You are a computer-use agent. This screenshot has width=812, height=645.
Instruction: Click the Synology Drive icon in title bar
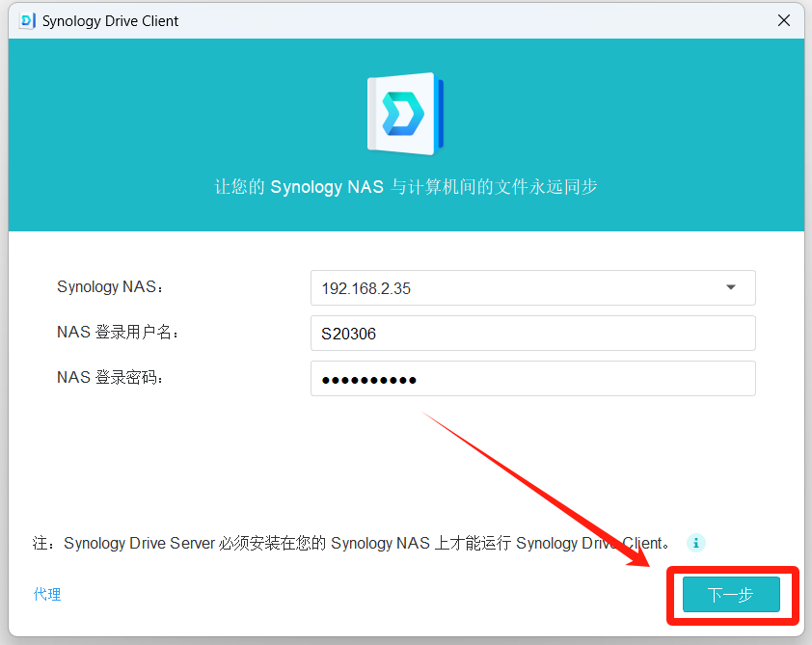pos(27,20)
